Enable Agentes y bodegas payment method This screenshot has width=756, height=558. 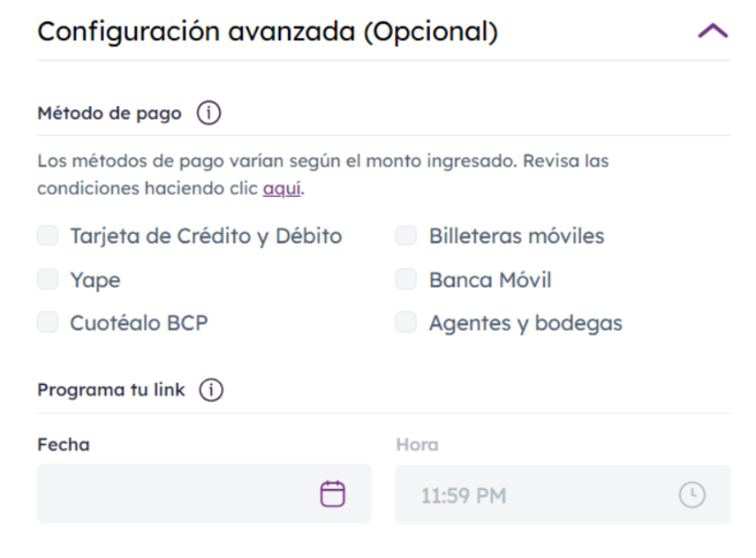[407, 323]
